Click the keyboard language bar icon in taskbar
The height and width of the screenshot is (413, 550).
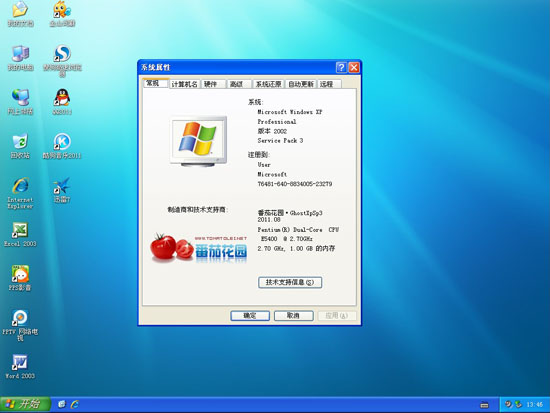click(x=484, y=405)
